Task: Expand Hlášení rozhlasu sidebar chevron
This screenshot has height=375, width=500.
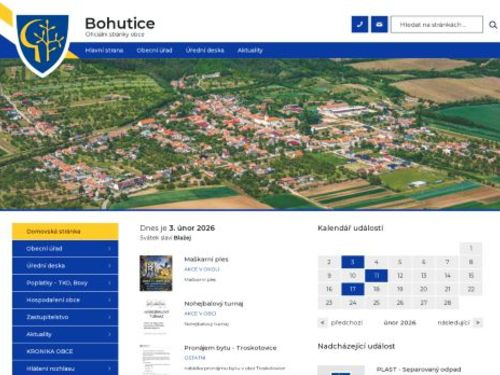Action: pyautogui.click(x=109, y=369)
